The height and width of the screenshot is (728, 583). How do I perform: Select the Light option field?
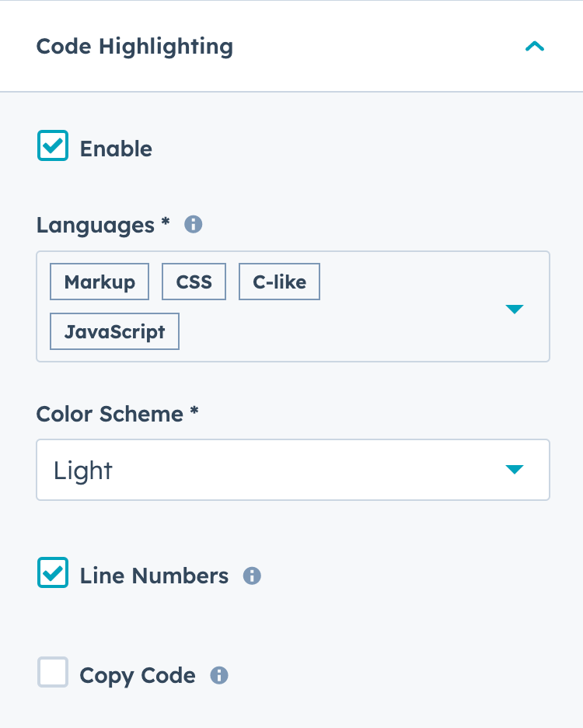tap(291, 470)
